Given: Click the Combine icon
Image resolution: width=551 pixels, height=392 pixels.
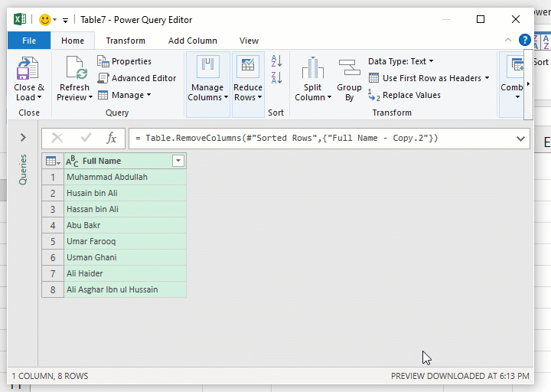Looking at the screenshot, I should [515, 67].
